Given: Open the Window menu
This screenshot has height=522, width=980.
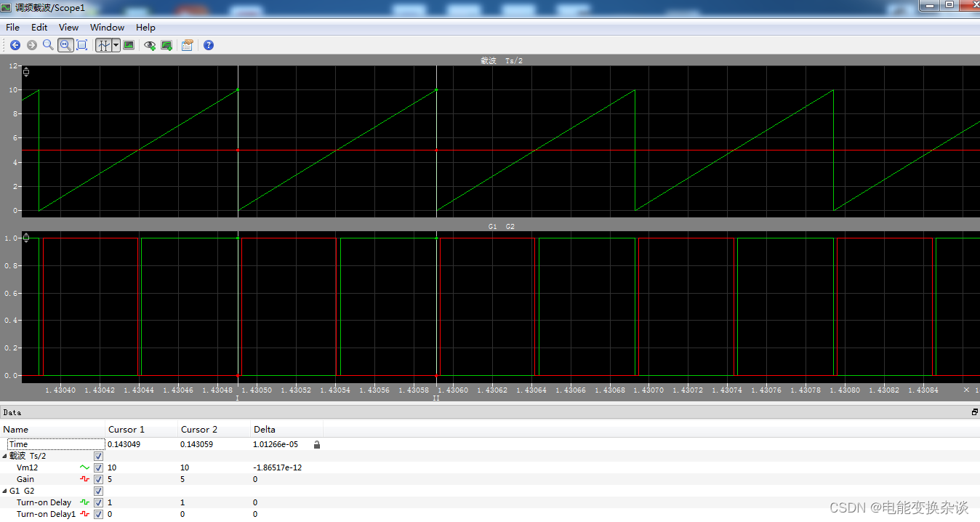Looking at the screenshot, I should [x=107, y=27].
